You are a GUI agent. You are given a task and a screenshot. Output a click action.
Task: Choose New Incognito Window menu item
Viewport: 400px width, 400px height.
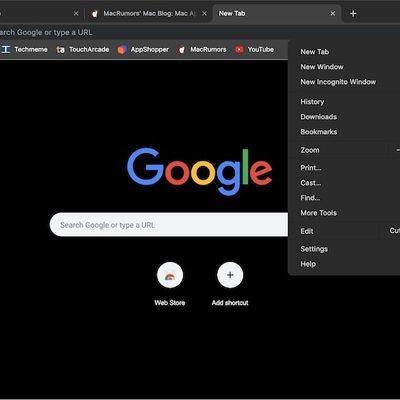(344, 82)
